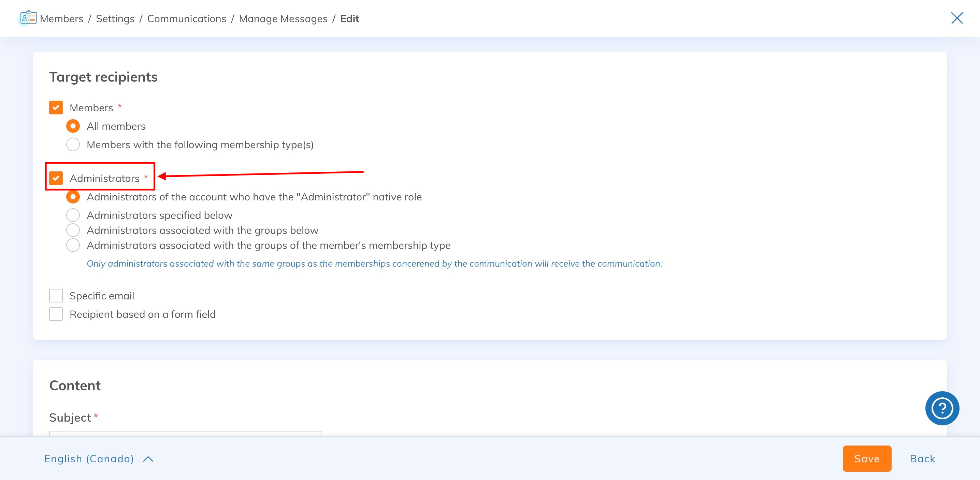
Task: Expand the English (Canada) language selector
Action: point(99,459)
